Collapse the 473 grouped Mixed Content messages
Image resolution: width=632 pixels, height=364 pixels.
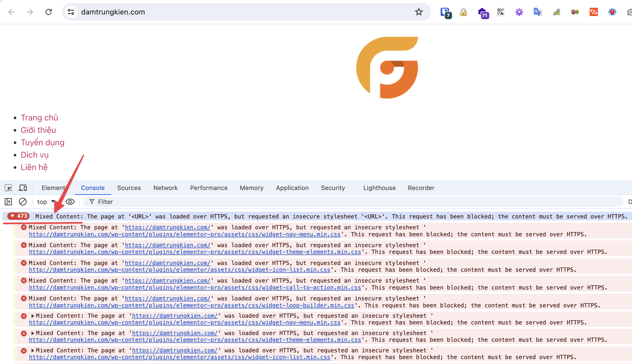(12, 216)
